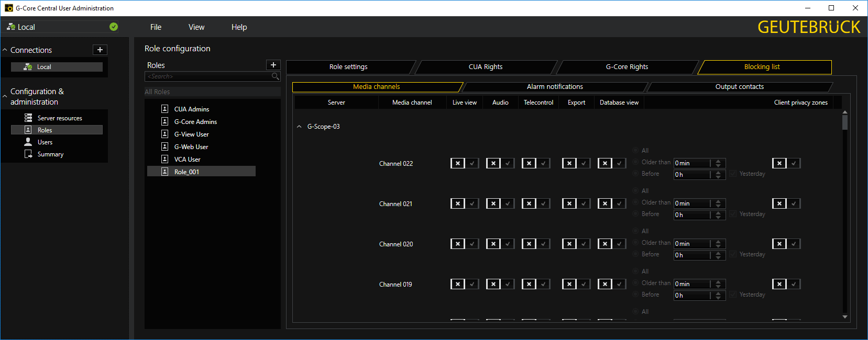Click the Role_001 role icon
The image size is (868, 340).
(164, 172)
